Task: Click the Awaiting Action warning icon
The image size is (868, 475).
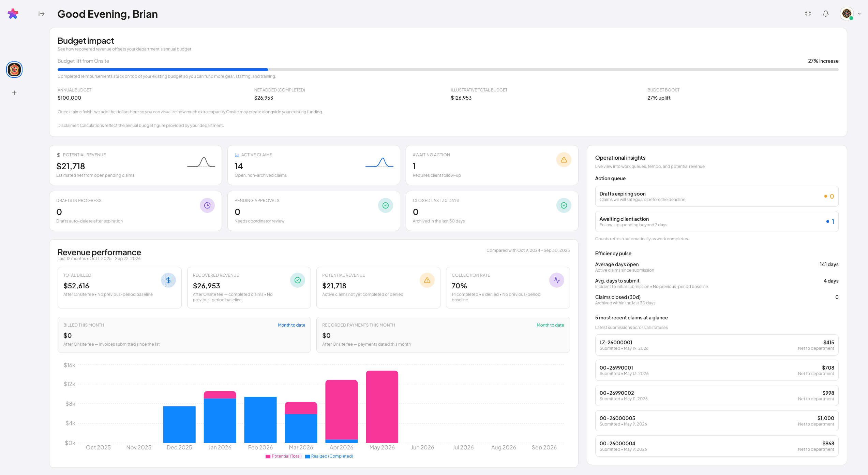Action: tap(564, 160)
